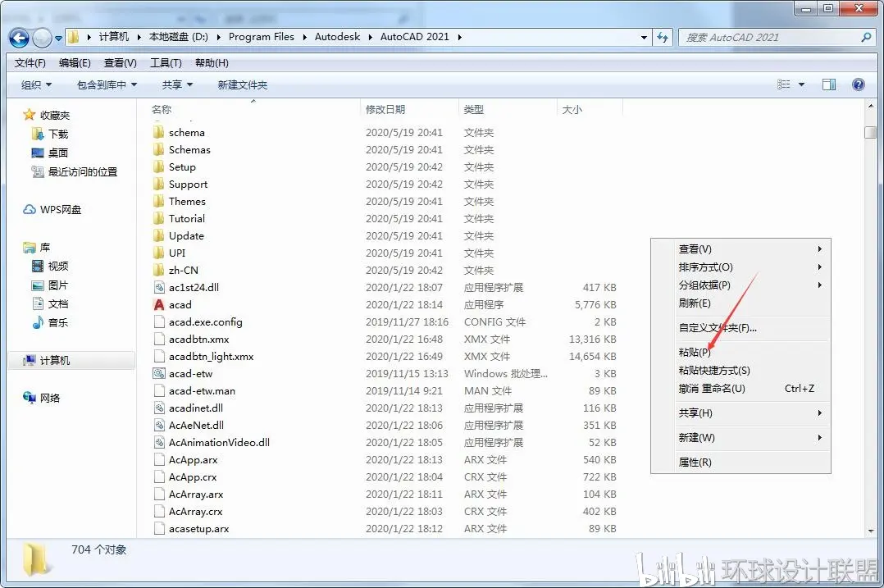The height and width of the screenshot is (588, 884).
Task: Select 计算机 in the navigation pane
Action: (x=55, y=360)
